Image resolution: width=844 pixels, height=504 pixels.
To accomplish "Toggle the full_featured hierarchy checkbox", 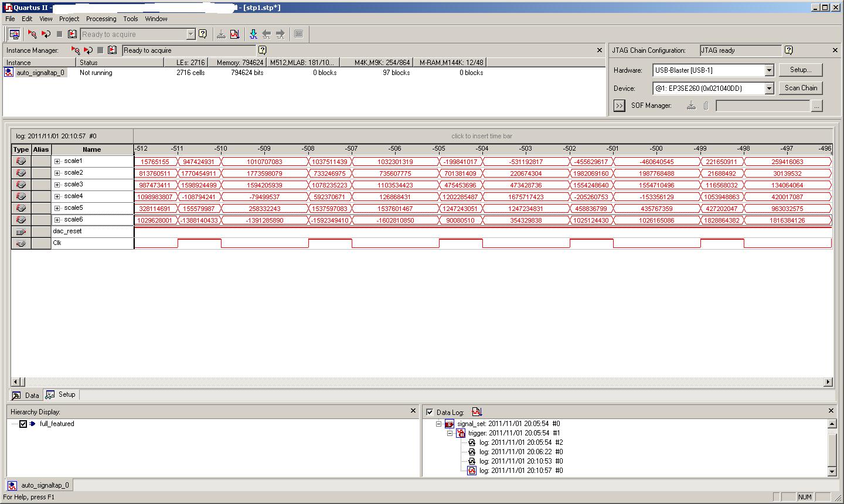I will point(23,424).
